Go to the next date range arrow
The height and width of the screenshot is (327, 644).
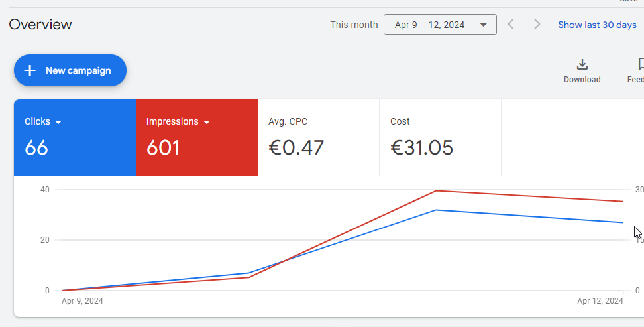coord(537,25)
